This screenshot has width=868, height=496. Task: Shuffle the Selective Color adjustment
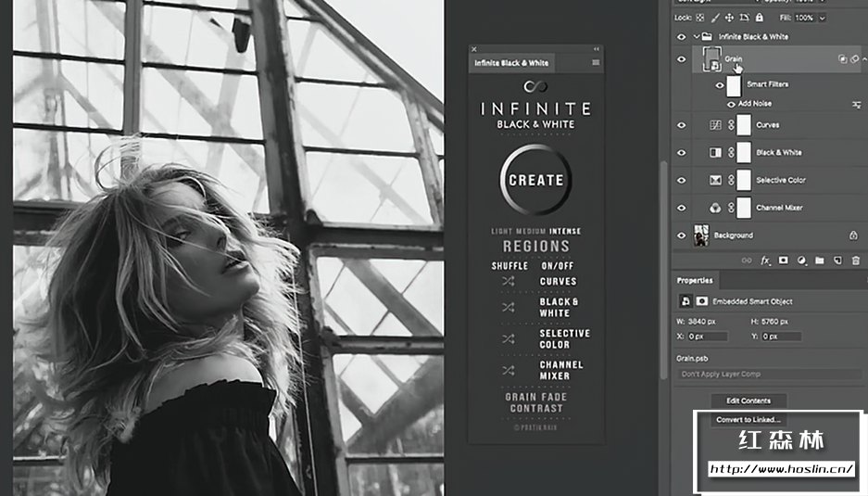click(x=509, y=338)
